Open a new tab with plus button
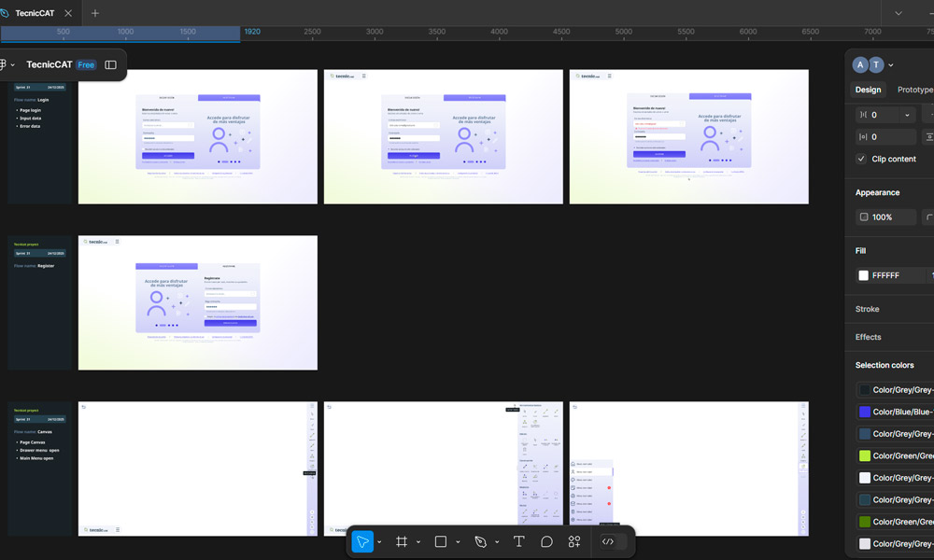Viewport: 934px width, 560px height. point(95,13)
